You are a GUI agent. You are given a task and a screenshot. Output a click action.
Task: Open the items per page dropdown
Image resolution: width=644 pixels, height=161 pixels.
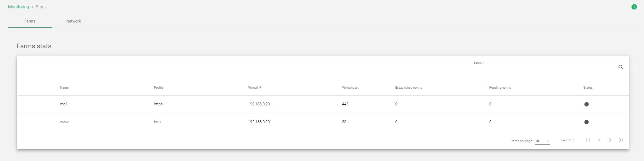[542, 141]
